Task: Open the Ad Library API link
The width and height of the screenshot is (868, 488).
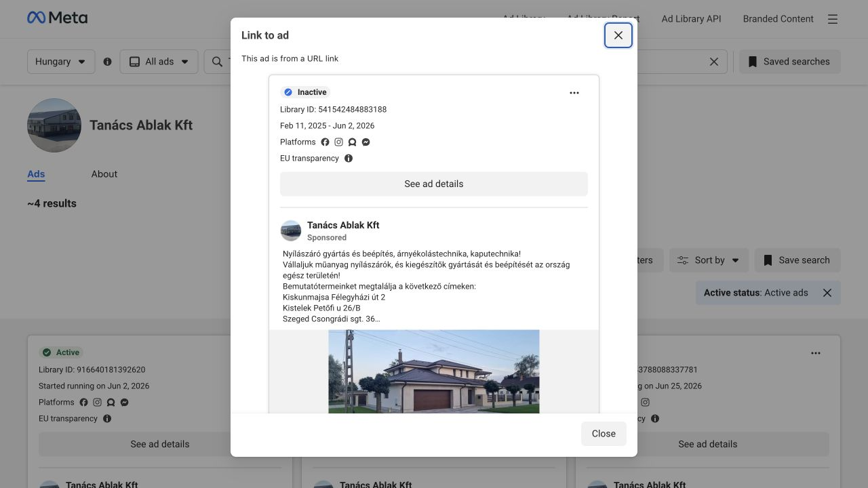Action: tap(691, 19)
